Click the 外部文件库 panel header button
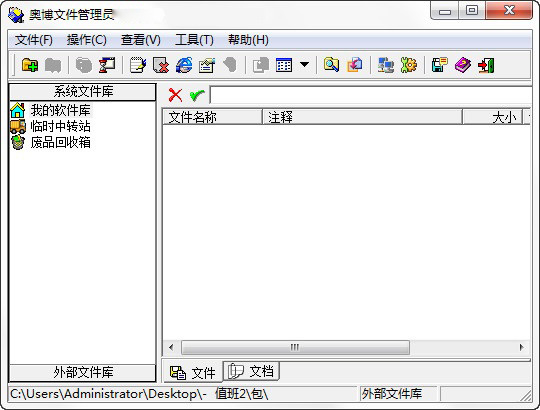 click(83, 372)
